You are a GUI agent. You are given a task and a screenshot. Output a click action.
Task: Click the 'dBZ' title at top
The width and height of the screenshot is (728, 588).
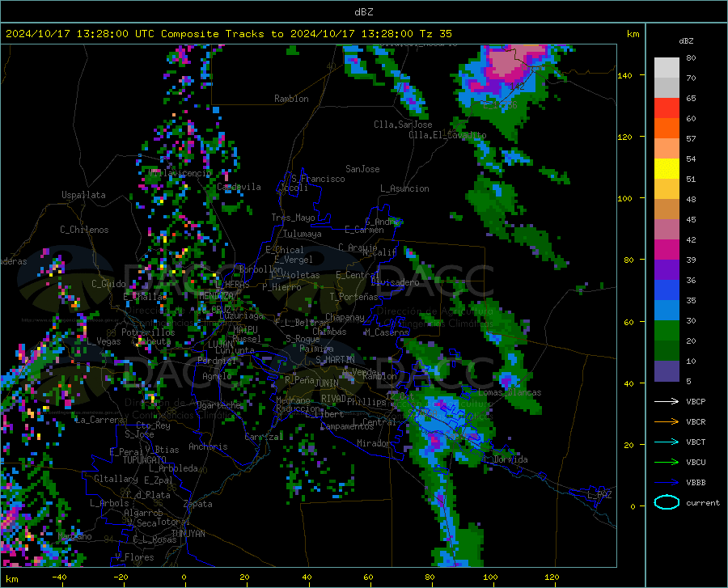click(x=363, y=11)
